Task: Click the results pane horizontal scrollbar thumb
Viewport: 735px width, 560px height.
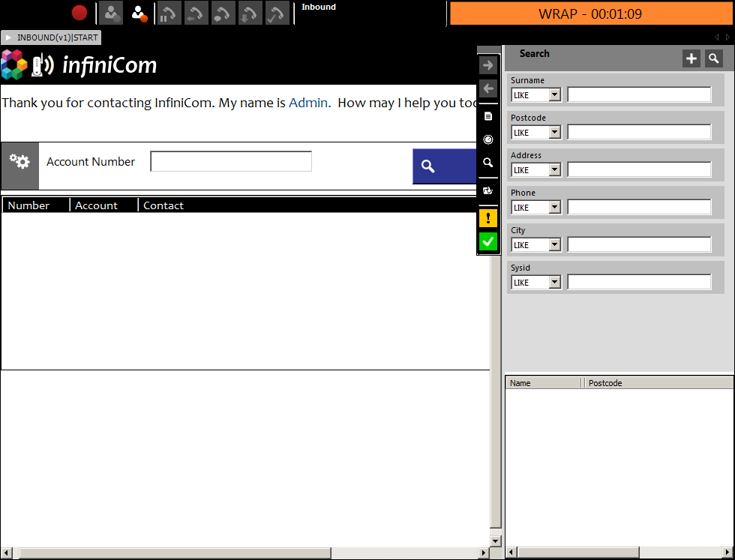Action: click(578, 553)
